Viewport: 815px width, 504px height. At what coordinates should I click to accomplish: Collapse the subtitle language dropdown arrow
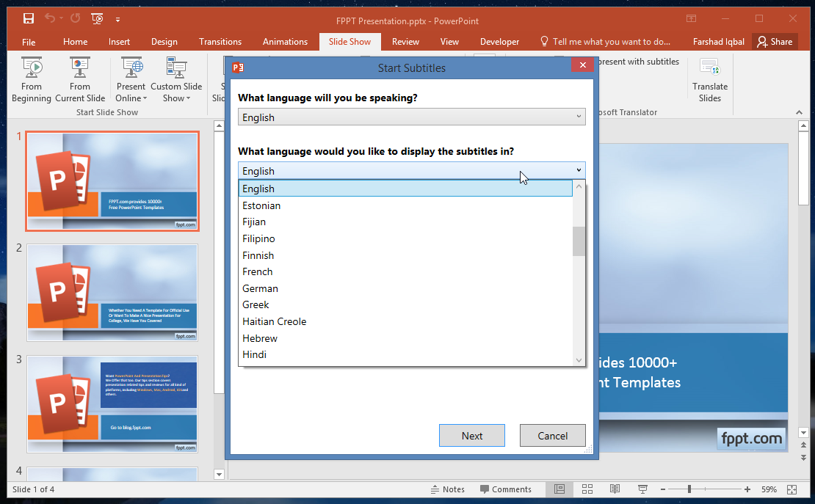coord(579,171)
